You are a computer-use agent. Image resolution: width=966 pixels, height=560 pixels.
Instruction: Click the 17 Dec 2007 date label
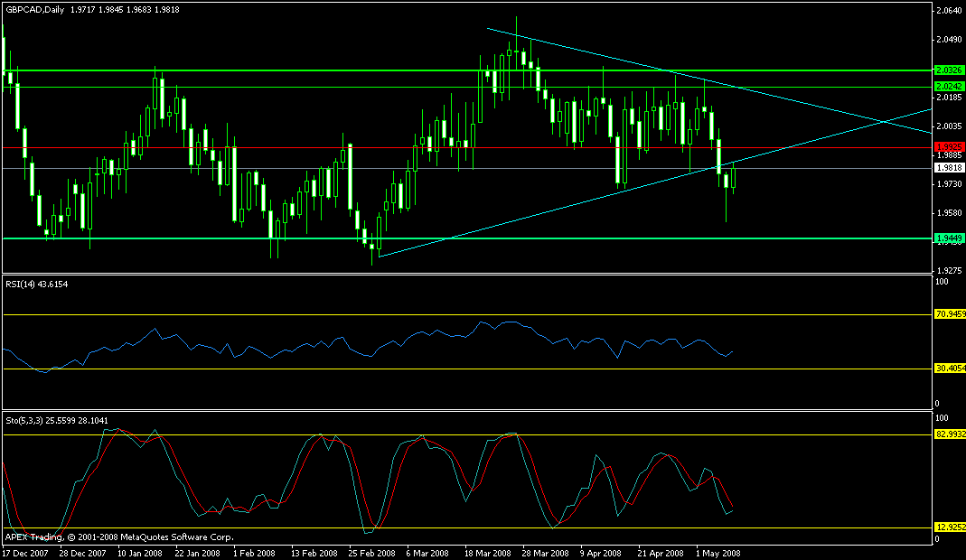[26, 552]
